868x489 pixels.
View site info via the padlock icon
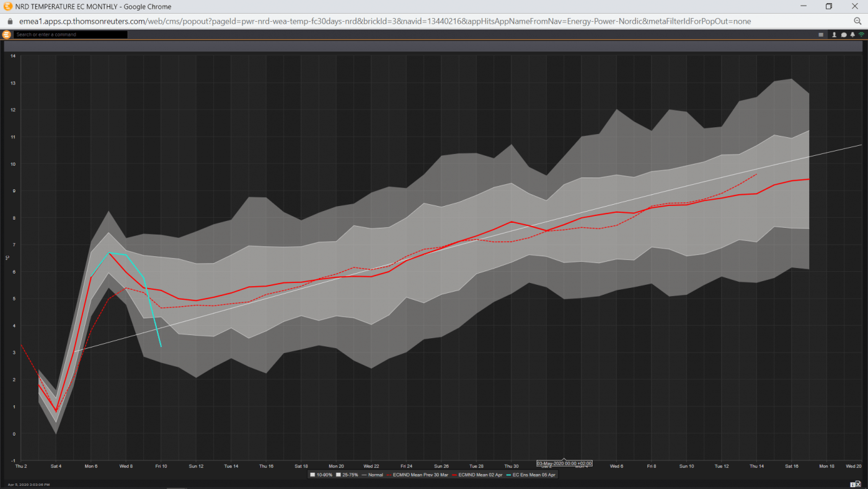coord(10,21)
